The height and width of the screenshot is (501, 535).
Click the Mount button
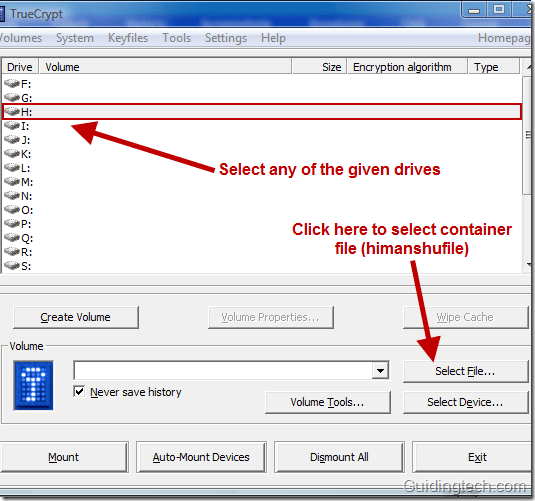[x=64, y=457]
